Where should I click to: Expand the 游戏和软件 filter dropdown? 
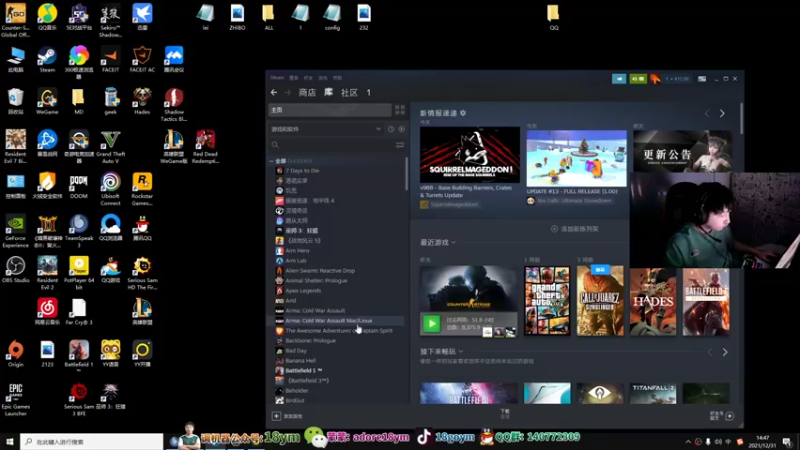click(x=327, y=129)
